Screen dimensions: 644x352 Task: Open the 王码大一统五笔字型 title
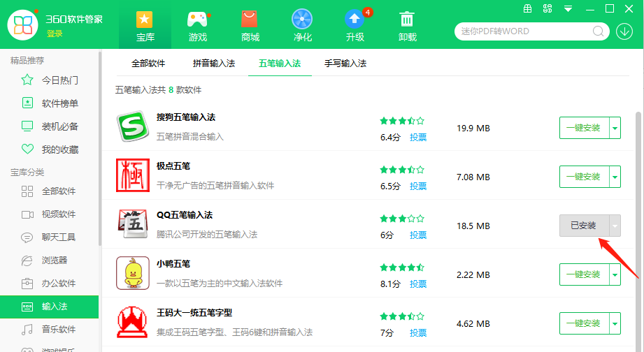pyautogui.click(x=194, y=313)
